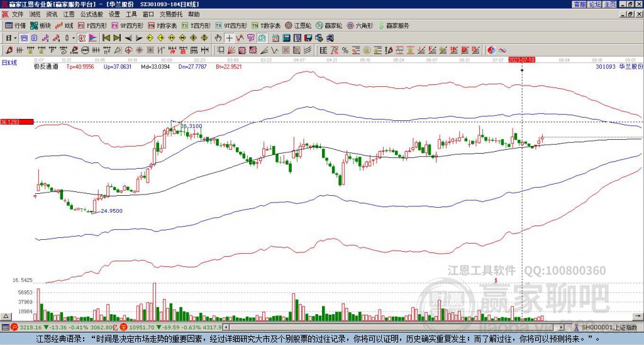Viewport: 644px width, 345px height.
Task: Open the 六角形 hexagon tool
Action: tap(360, 25)
